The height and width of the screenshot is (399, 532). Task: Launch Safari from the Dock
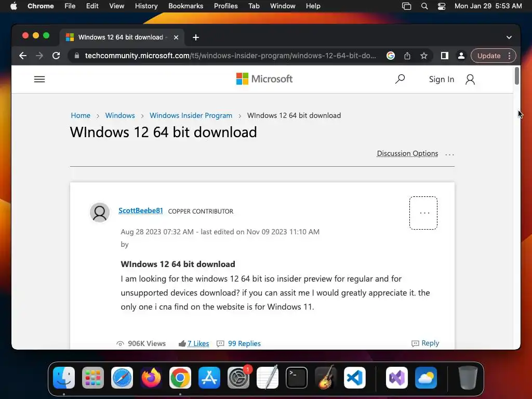click(x=122, y=378)
